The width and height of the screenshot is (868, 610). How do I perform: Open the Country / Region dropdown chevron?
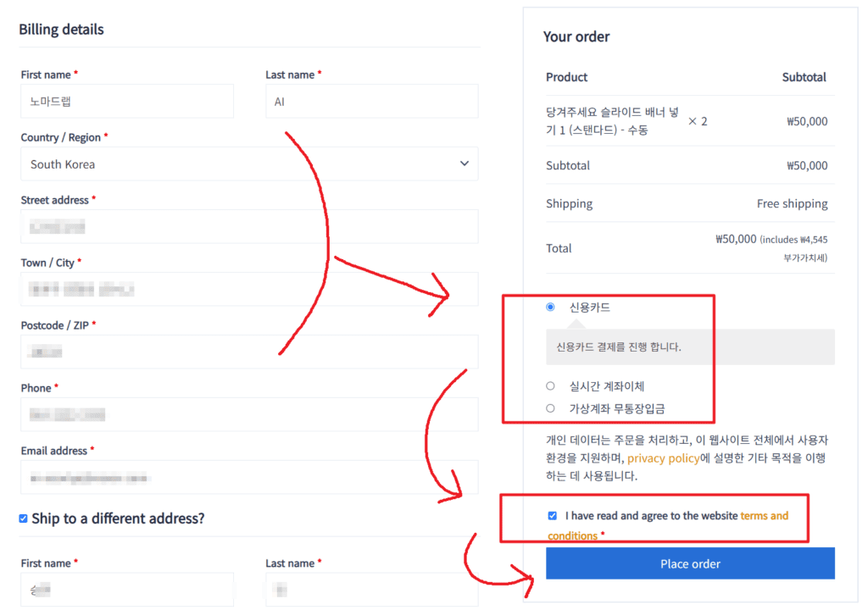click(464, 164)
